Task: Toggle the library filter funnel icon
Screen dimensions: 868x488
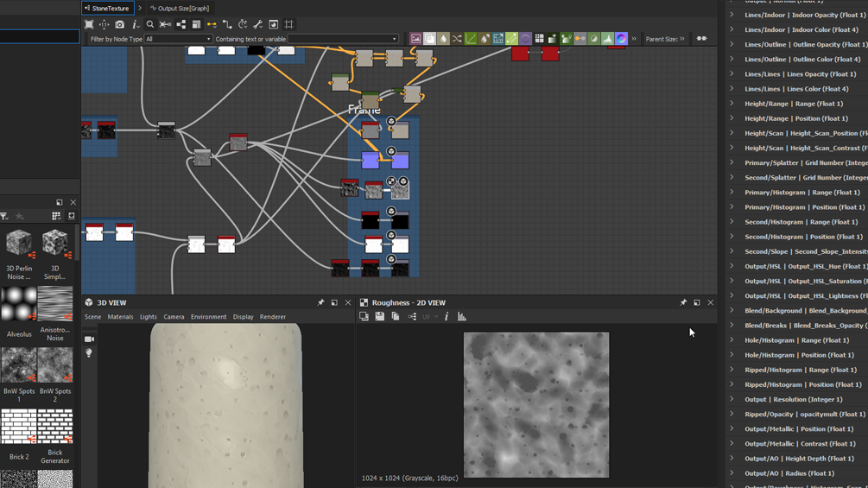Action: pos(4,216)
